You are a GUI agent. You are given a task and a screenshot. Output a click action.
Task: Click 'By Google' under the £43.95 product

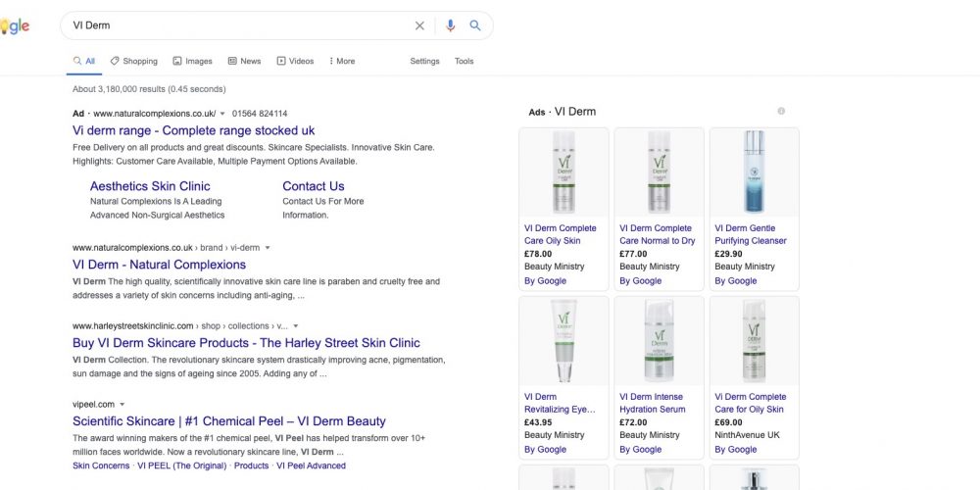(x=545, y=450)
